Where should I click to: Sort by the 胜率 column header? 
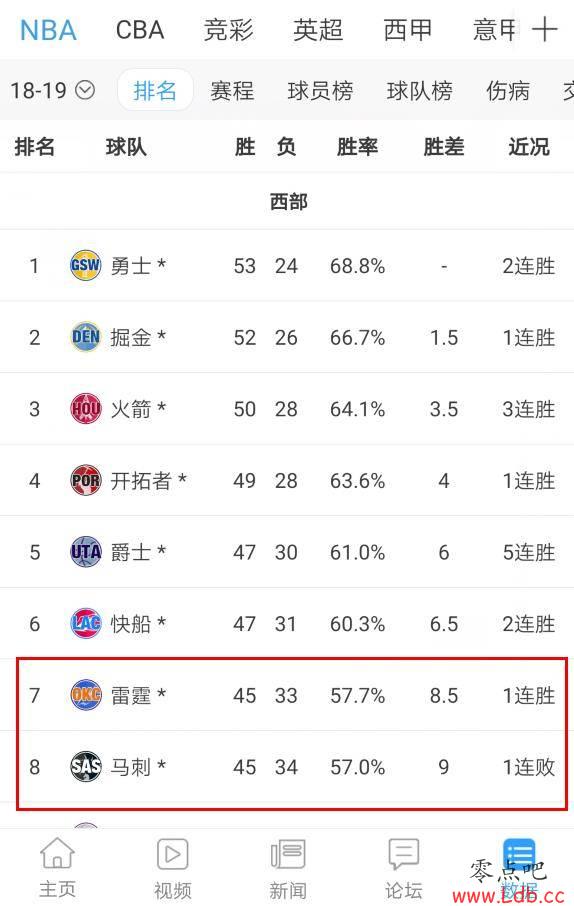click(357, 147)
